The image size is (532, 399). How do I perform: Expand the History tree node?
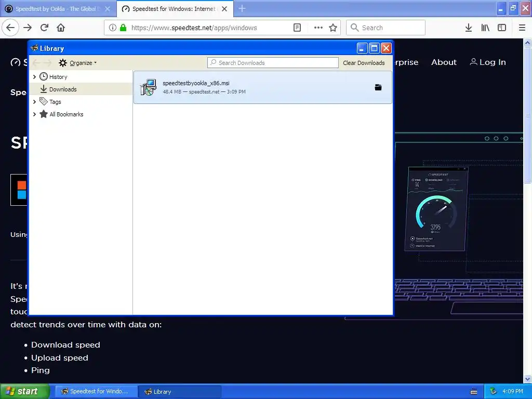point(34,77)
